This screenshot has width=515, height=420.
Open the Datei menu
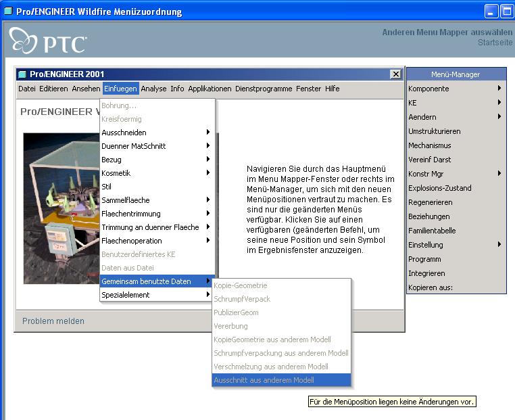point(27,89)
